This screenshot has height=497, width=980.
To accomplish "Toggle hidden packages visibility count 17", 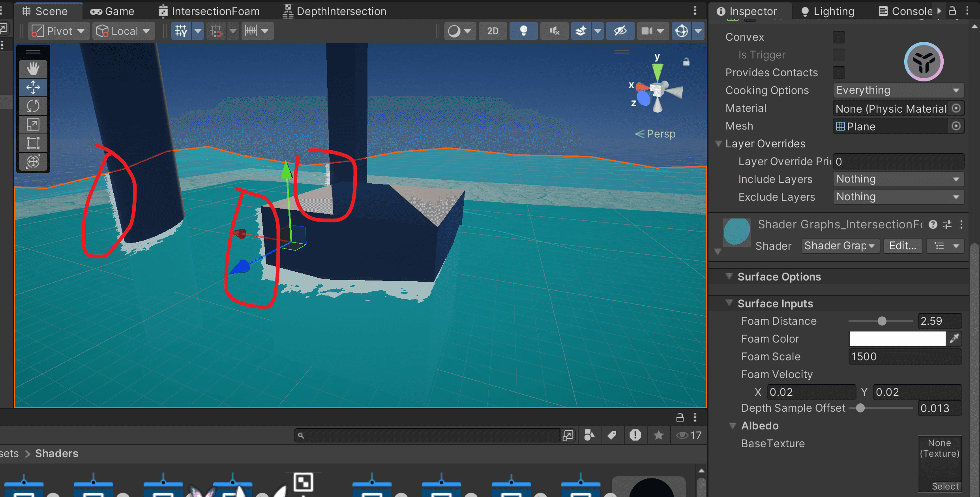I will [689, 435].
